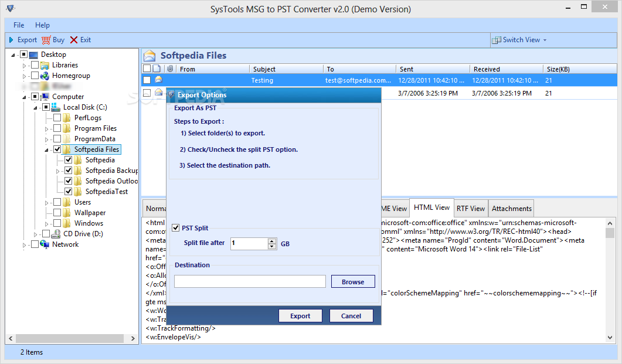Increase split file size with up spinner
Viewport: 622px width, 364px height.
point(272,241)
